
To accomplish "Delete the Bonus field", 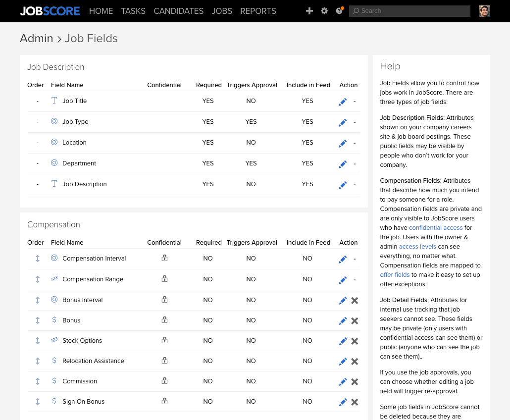I will [x=355, y=321].
